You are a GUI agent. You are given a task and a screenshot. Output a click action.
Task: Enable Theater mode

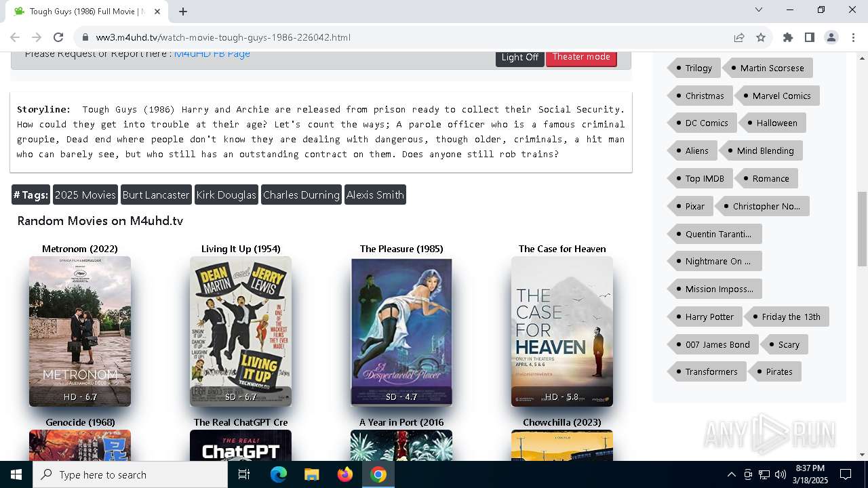click(x=581, y=58)
